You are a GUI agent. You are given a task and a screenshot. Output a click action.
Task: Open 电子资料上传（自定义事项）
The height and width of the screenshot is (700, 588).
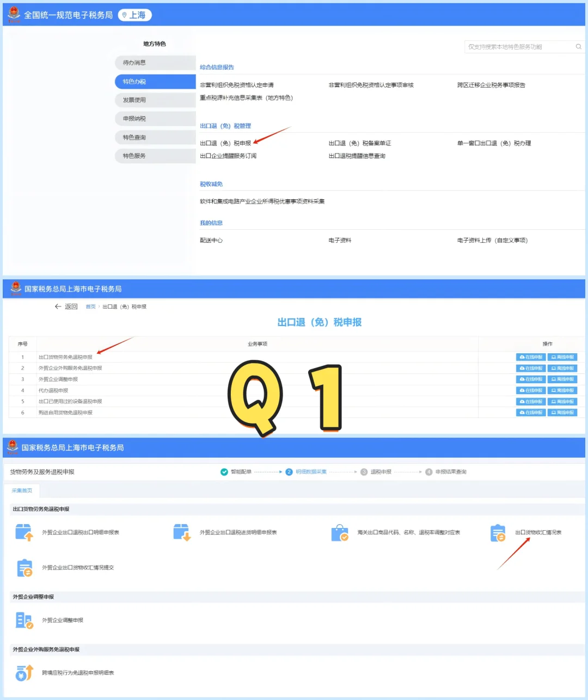coord(492,241)
